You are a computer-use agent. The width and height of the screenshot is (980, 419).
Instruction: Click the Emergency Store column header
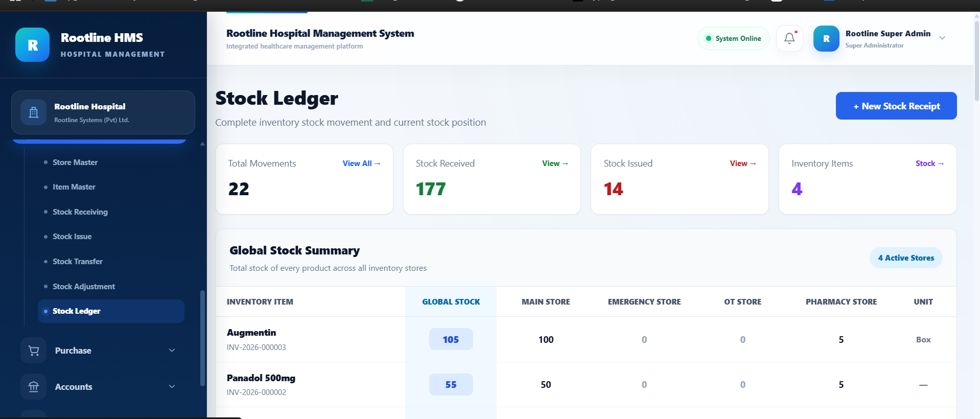[x=644, y=302]
